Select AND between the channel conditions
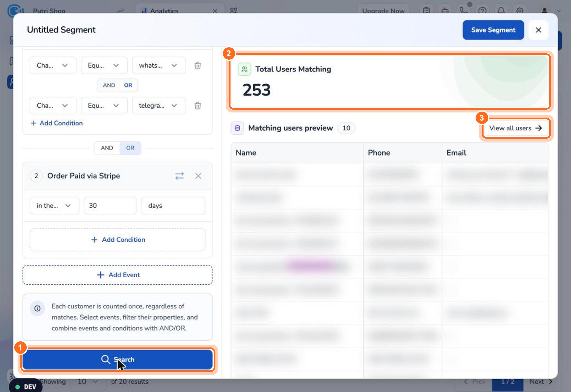The image size is (571, 392). 109,85
